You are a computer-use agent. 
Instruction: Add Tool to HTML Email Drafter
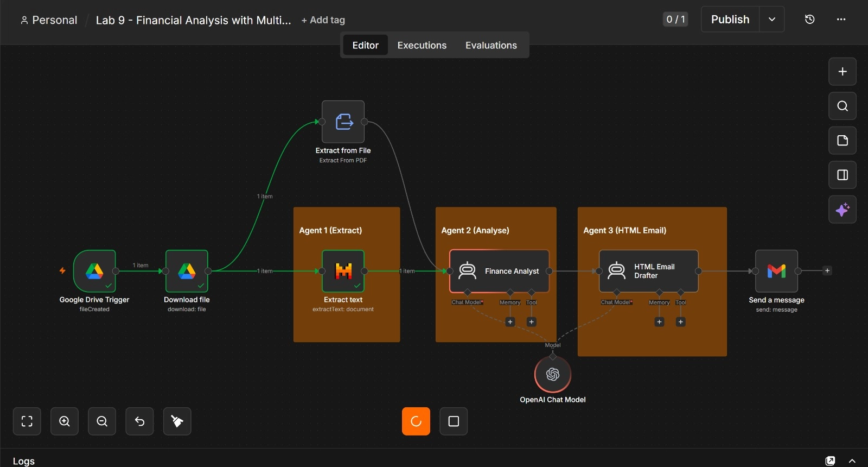(681, 322)
